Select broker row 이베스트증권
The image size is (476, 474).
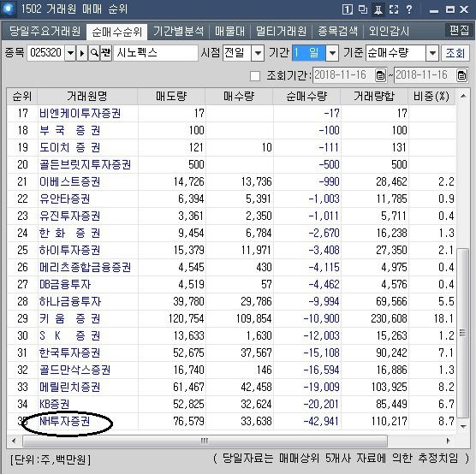pos(231,181)
